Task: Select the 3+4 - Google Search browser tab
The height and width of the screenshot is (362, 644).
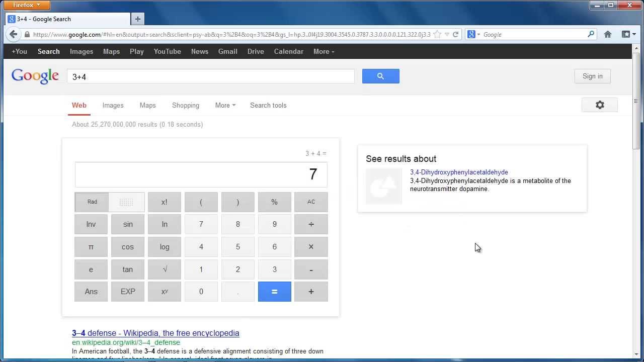Action: [x=67, y=19]
